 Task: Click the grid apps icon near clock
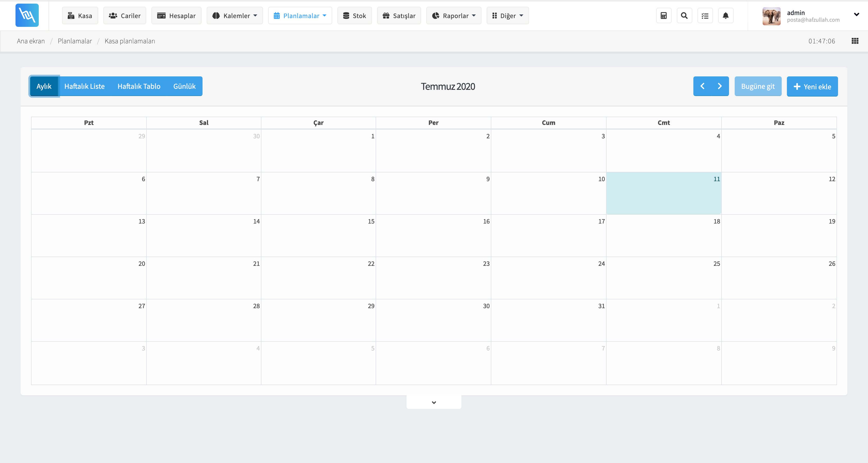pyautogui.click(x=855, y=41)
